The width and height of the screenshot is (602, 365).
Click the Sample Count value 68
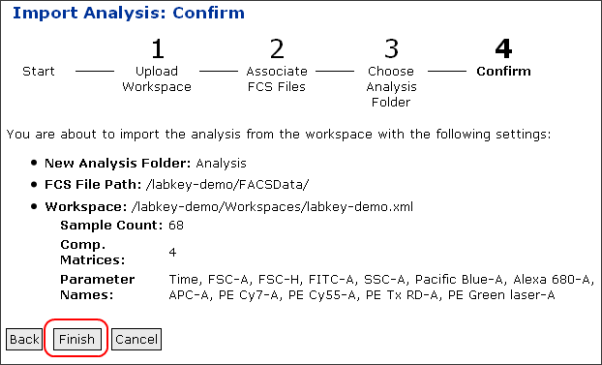tap(176, 225)
